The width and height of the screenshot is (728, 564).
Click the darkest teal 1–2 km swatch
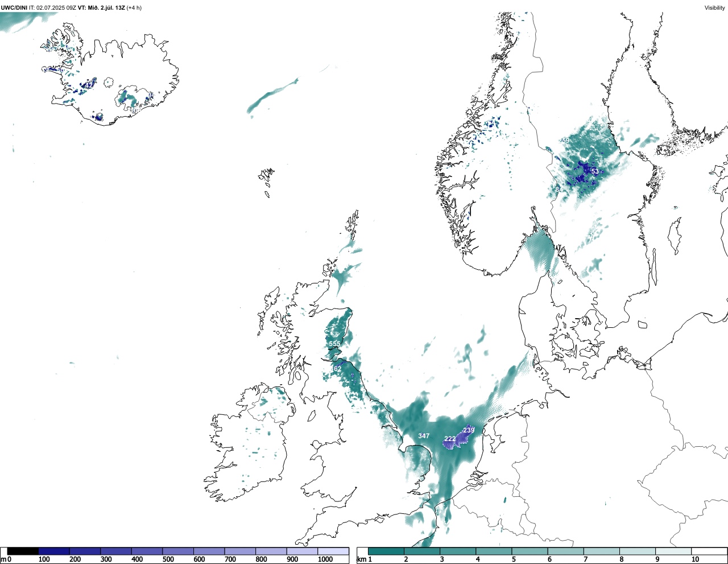tap(386, 551)
